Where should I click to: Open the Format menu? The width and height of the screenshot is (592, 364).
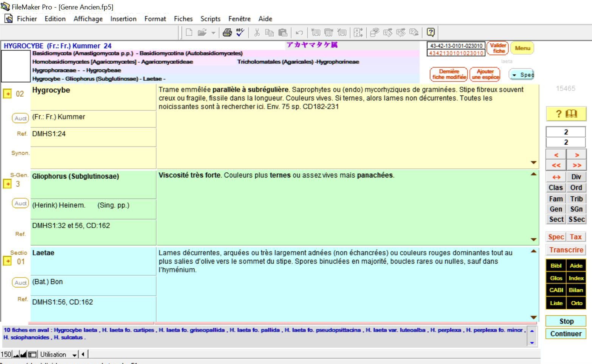click(155, 19)
